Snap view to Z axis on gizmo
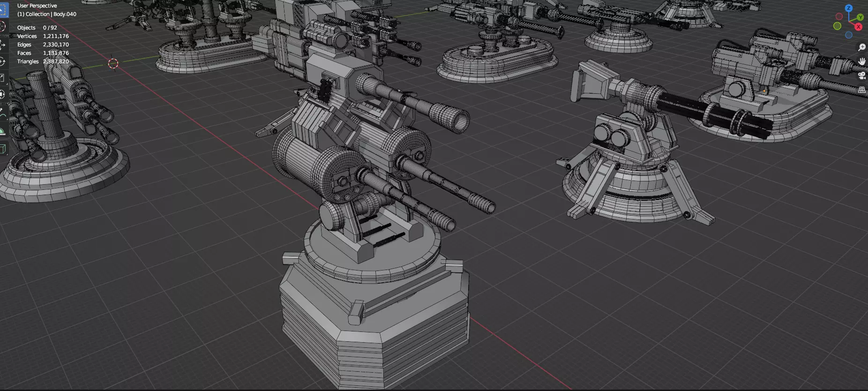Image resolution: width=868 pixels, height=391 pixels. pyautogui.click(x=848, y=8)
